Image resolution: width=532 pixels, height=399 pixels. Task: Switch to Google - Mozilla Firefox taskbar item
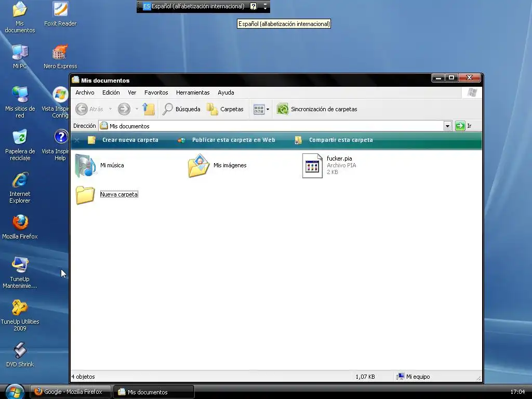coord(71,392)
